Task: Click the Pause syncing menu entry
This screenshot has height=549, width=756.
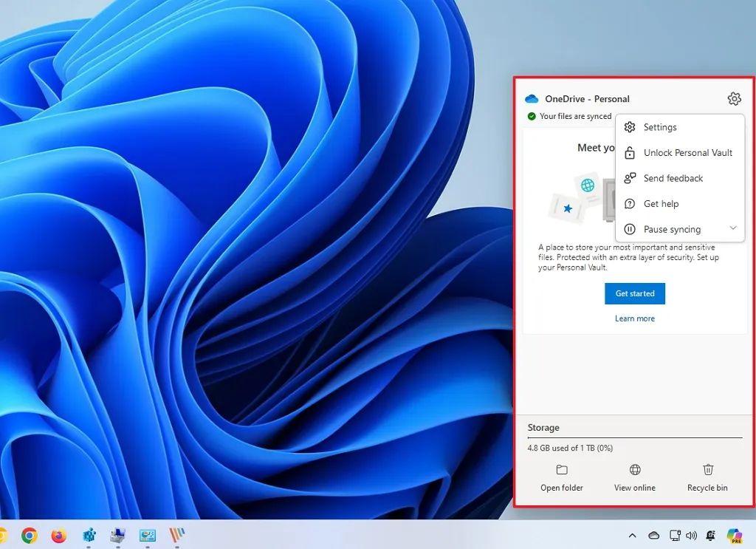Action: (x=672, y=230)
